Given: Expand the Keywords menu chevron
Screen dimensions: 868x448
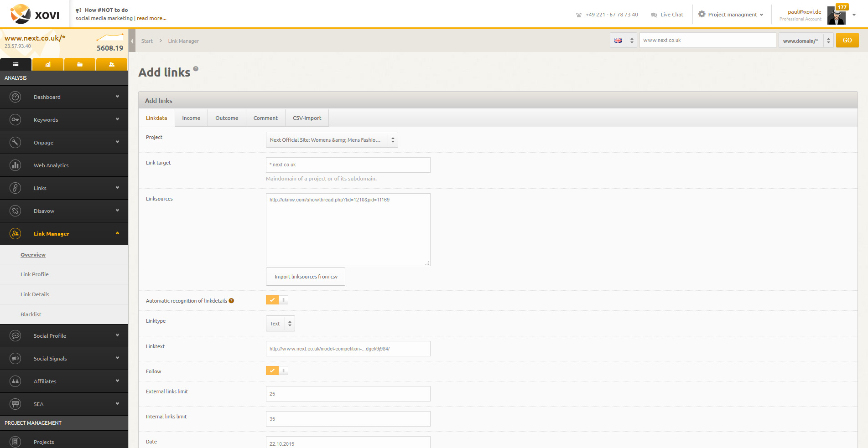Looking at the screenshot, I should 117,119.
